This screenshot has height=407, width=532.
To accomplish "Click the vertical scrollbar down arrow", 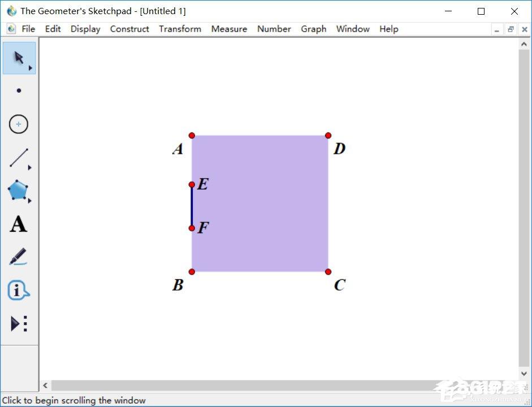I will point(524,374).
